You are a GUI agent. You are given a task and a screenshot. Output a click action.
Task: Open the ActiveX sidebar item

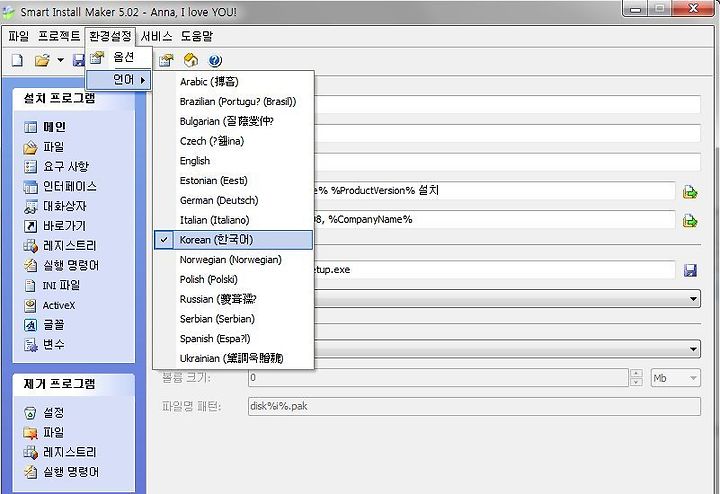coord(49,305)
